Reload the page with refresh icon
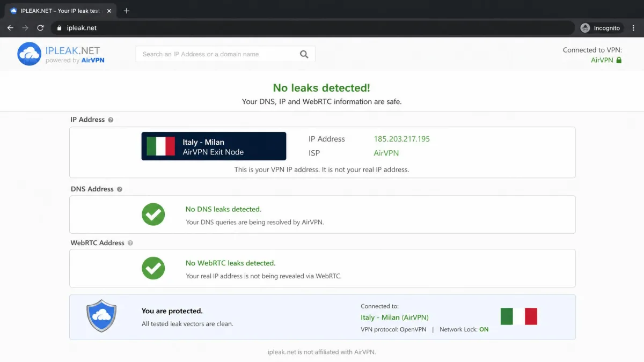Screen dimensions: 644x362 click(40, 28)
